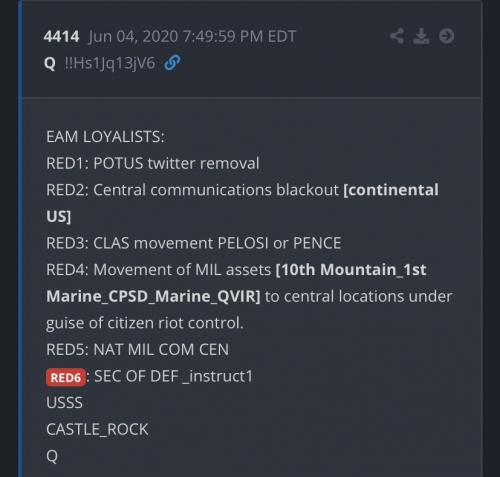Select the post number 4414

pos(61,36)
